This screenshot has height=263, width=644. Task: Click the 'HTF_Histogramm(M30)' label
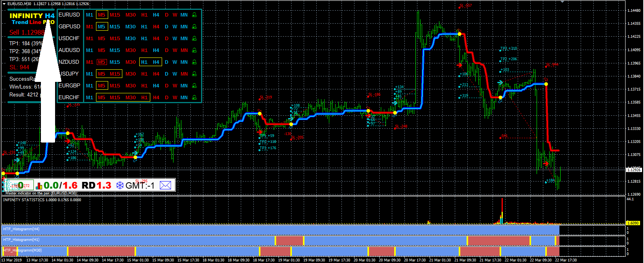coord(22,250)
